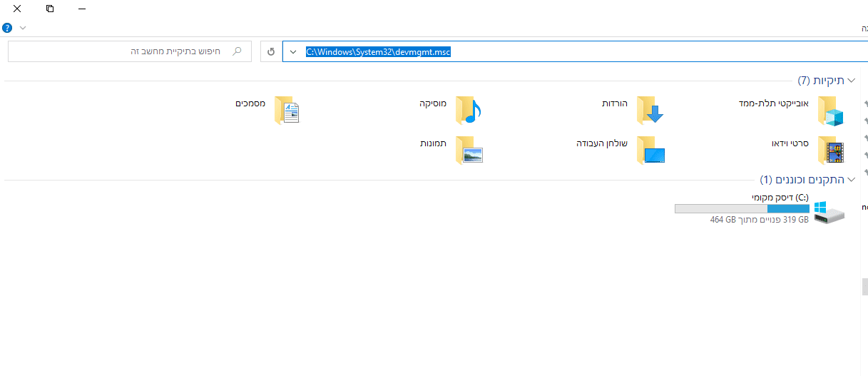This screenshot has width=868, height=376.
Task: Click the label הורדות
Action: coord(615,103)
